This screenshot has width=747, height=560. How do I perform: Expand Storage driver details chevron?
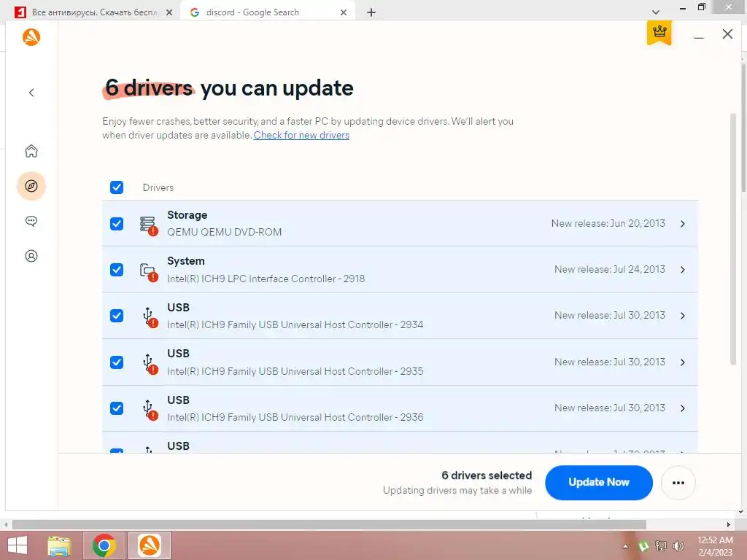[x=683, y=224]
